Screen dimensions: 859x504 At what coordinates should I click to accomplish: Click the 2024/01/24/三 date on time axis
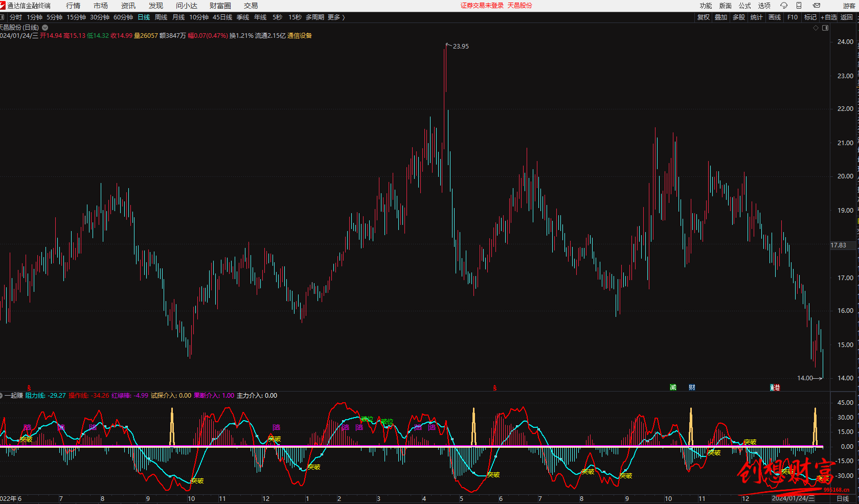[x=793, y=498]
